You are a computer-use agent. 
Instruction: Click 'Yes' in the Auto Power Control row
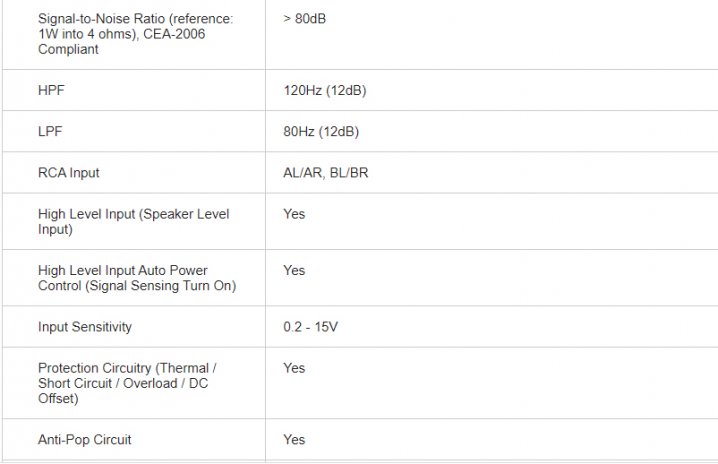pos(294,270)
